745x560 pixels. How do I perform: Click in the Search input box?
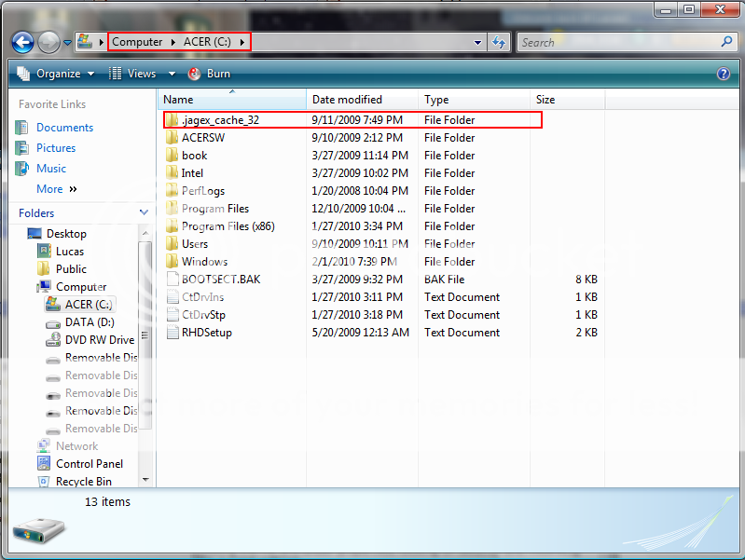click(615, 42)
